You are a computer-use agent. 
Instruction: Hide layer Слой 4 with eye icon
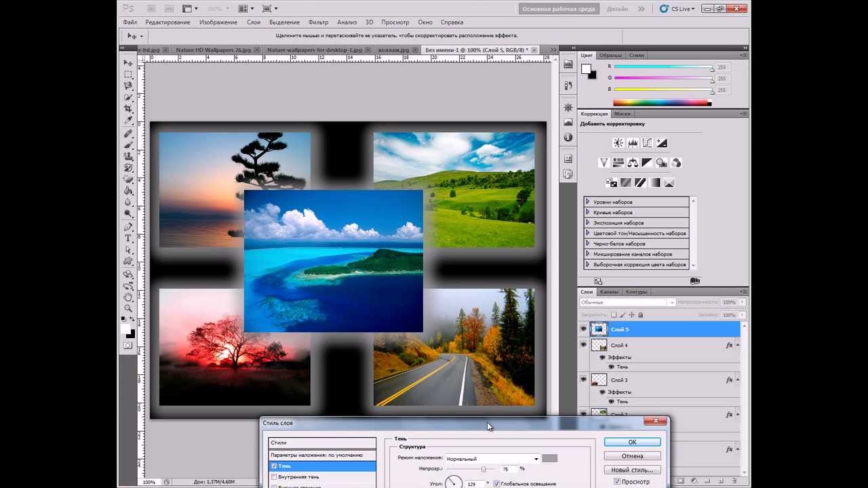(x=583, y=345)
